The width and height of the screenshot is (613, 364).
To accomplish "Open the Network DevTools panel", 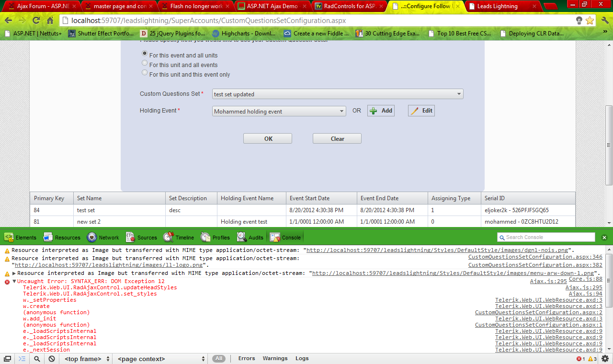I will click(x=103, y=237).
